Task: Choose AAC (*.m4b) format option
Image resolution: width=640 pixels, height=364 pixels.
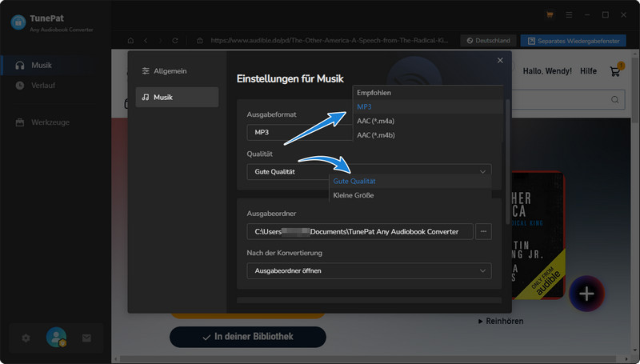Action: (x=428, y=134)
